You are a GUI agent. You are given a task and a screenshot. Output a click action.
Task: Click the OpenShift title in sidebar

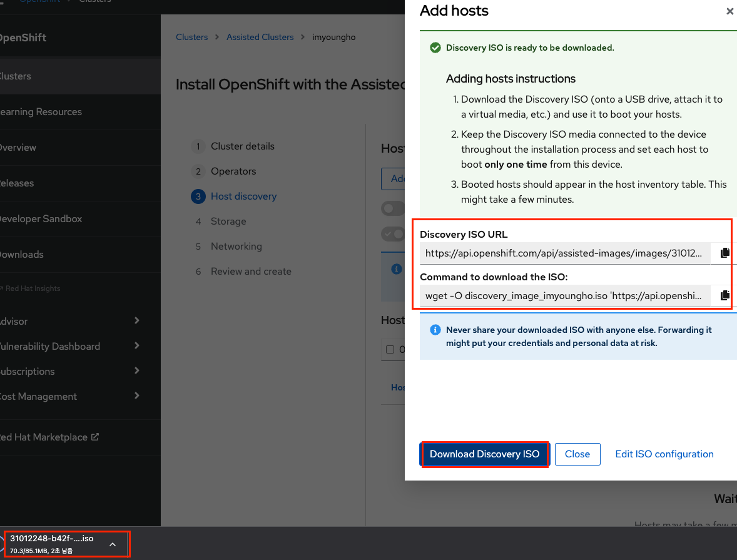(x=23, y=38)
